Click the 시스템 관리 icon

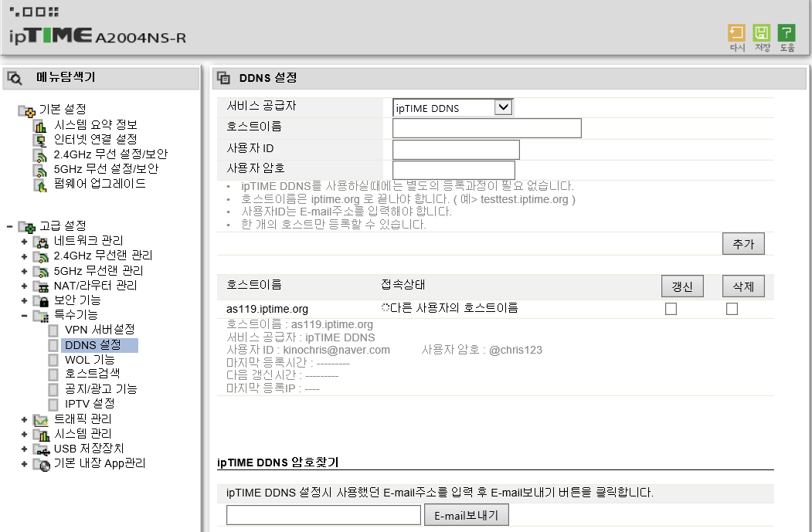41,435
